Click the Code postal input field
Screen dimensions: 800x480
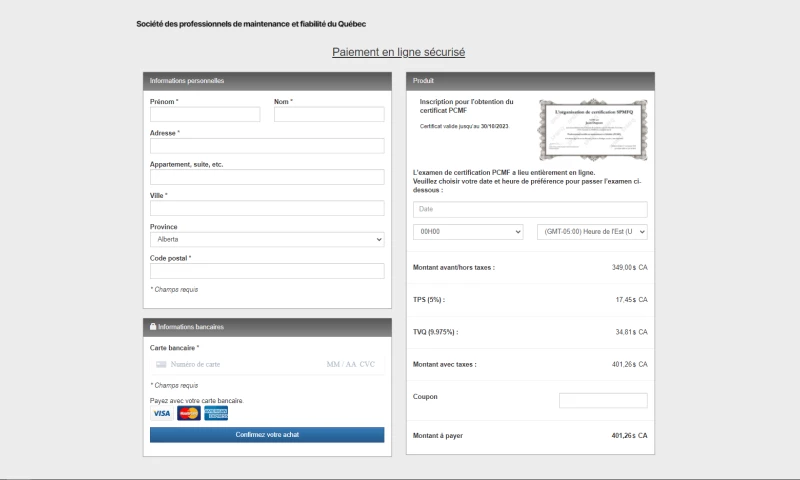pos(267,271)
